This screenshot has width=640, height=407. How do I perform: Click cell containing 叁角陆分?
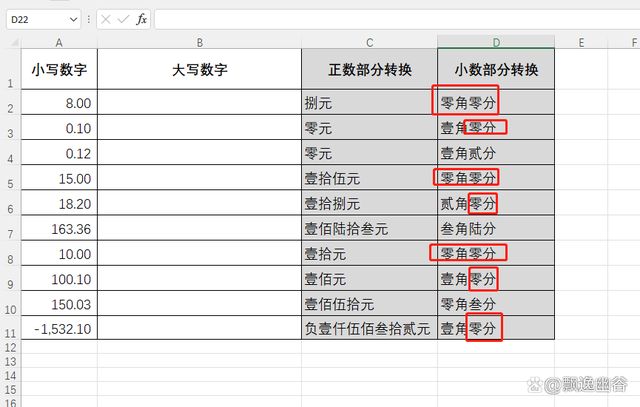point(496,228)
